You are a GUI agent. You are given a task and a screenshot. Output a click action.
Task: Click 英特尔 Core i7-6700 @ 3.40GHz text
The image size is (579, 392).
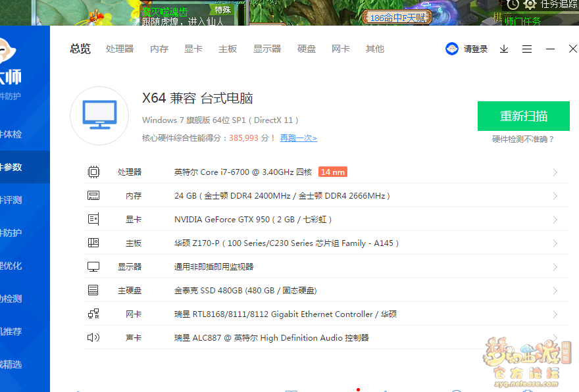point(243,172)
